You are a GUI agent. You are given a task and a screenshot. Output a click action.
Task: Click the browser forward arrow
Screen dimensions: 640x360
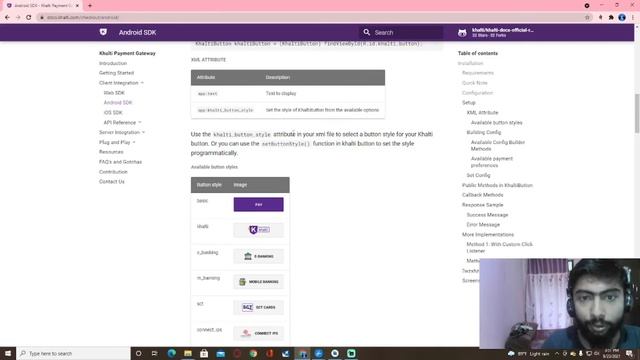point(18,17)
